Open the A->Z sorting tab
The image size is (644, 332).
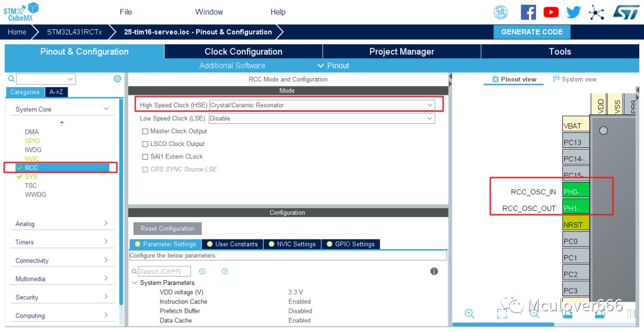tap(56, 92)
